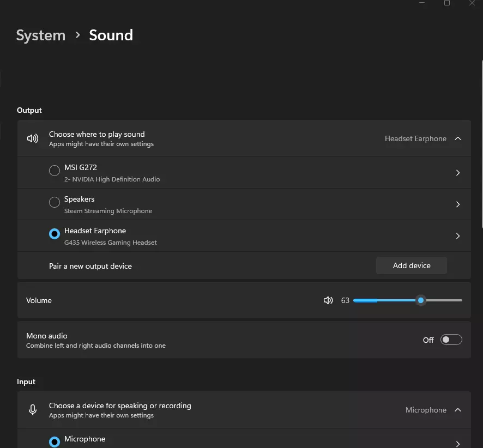Go back to System breadcrumb
Viewport: 483px width, 448px height.
41,35
